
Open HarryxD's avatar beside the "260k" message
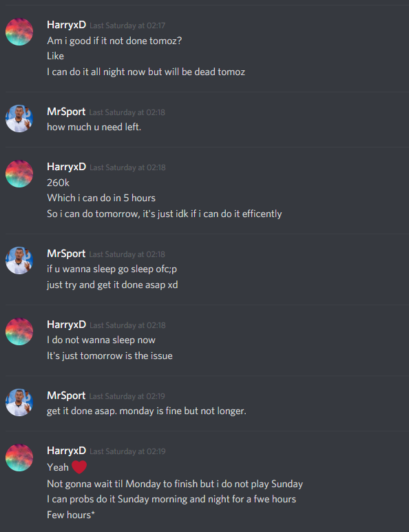coord(19,174)
